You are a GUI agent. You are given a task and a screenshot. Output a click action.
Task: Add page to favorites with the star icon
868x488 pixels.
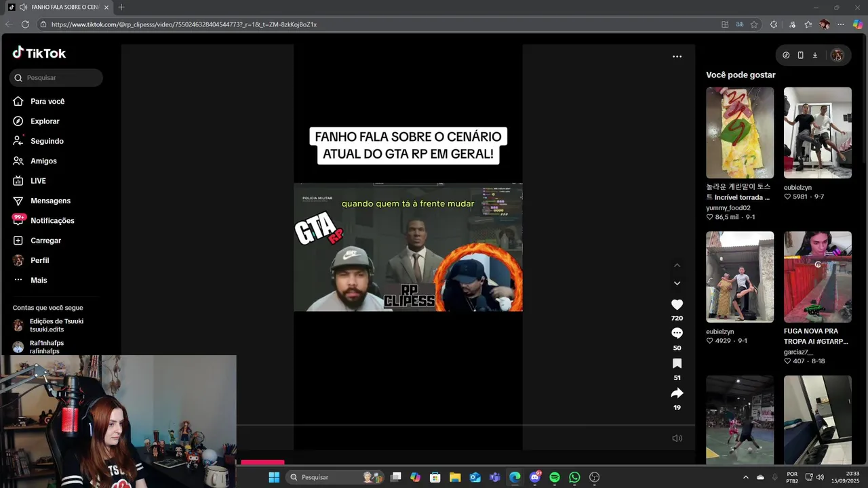[754, 24]
